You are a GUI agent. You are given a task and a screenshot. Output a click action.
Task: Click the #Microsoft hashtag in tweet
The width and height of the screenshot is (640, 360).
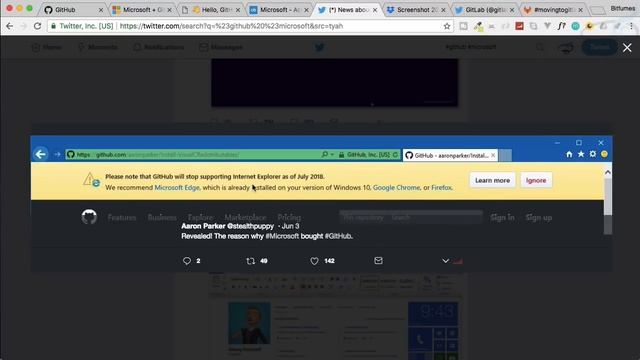[x=282, y=236]
